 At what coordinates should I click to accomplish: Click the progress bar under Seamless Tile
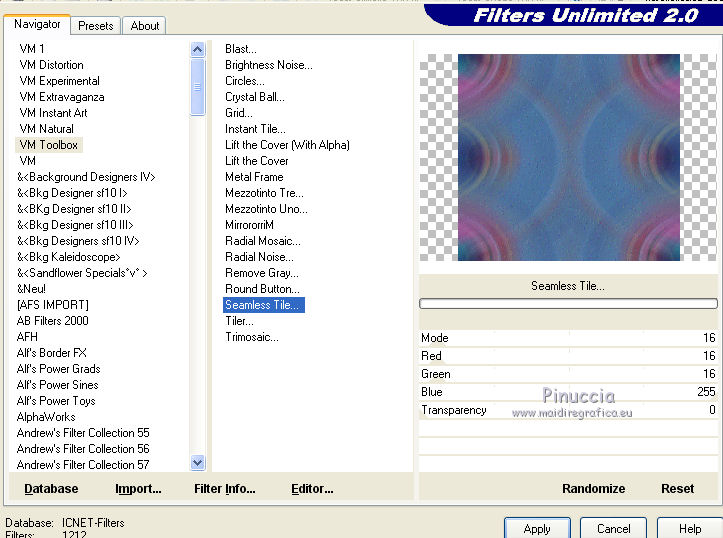[569, 303]
